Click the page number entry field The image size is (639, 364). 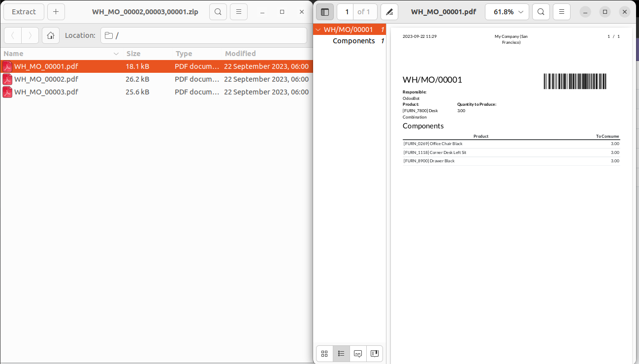(x=346, y=12)
